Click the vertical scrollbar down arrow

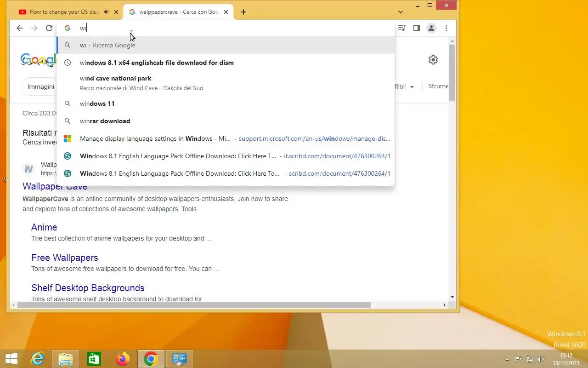pos(452,297)
